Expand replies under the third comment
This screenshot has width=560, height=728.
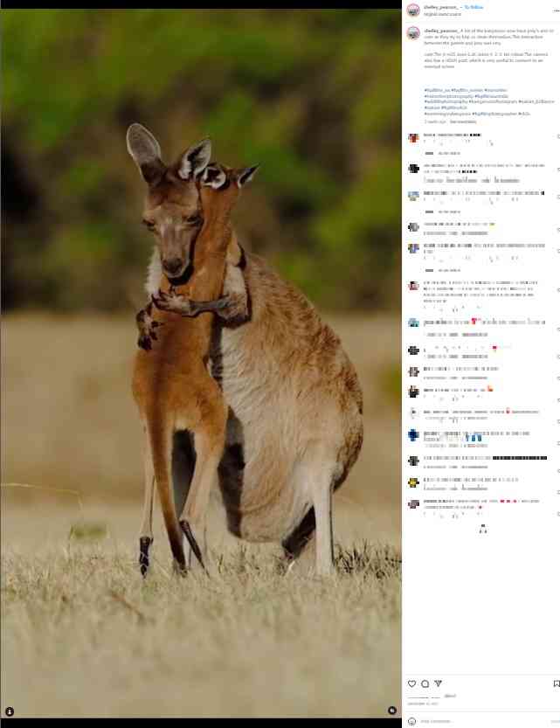[444, 211]
